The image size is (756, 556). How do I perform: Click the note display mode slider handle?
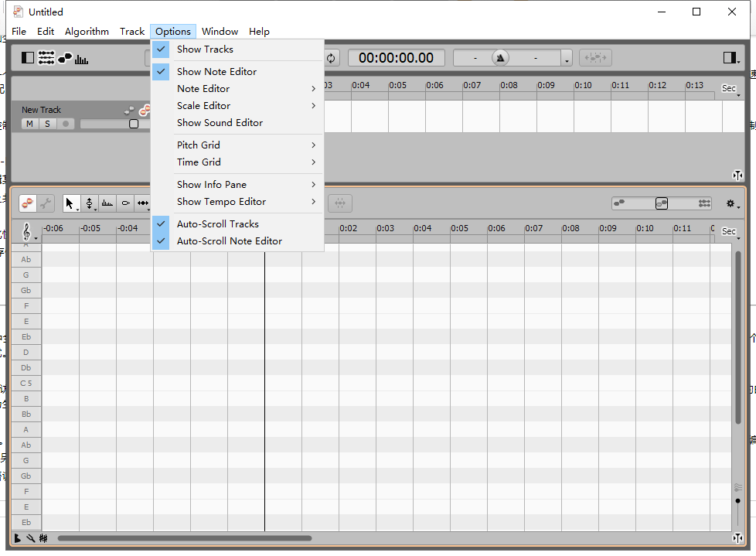pos(662,203)
